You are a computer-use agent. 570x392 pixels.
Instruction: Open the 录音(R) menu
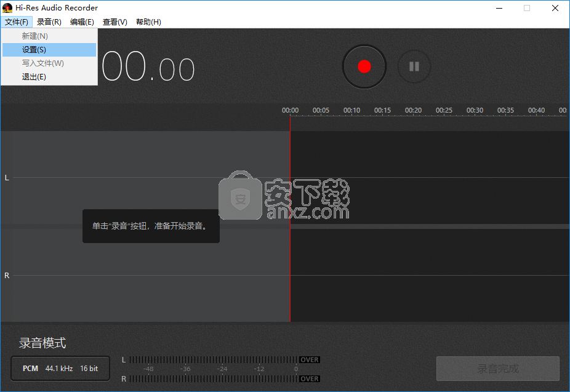(49, 22)
